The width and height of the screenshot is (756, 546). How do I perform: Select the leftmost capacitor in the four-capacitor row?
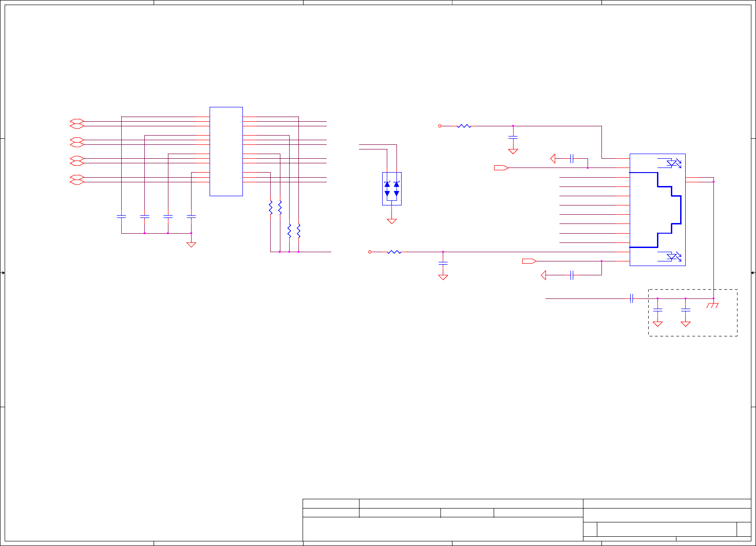(121, 216)
